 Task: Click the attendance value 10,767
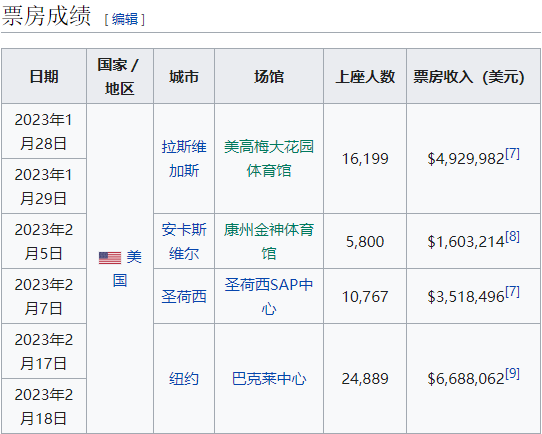(x=365, y=296)
